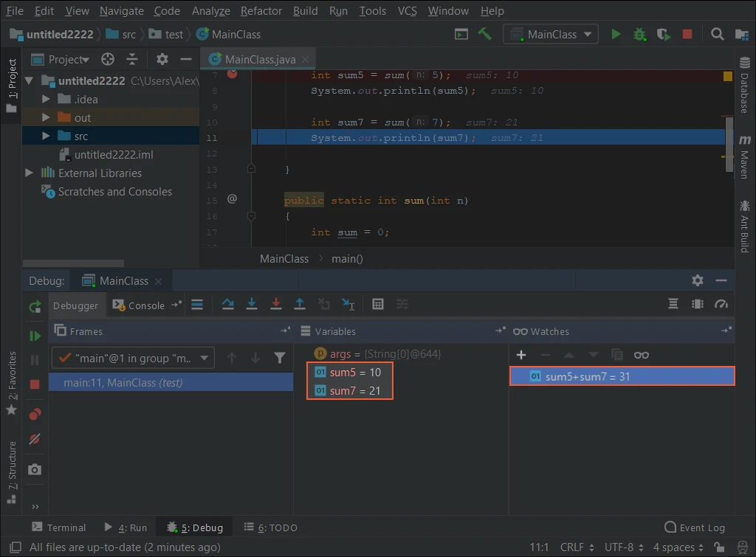Image resolution: width=756 pixels, height=557 pixels.
Task: Open the main thread selector dropdown
Action: pyautogui.click(x=133, y=358)
